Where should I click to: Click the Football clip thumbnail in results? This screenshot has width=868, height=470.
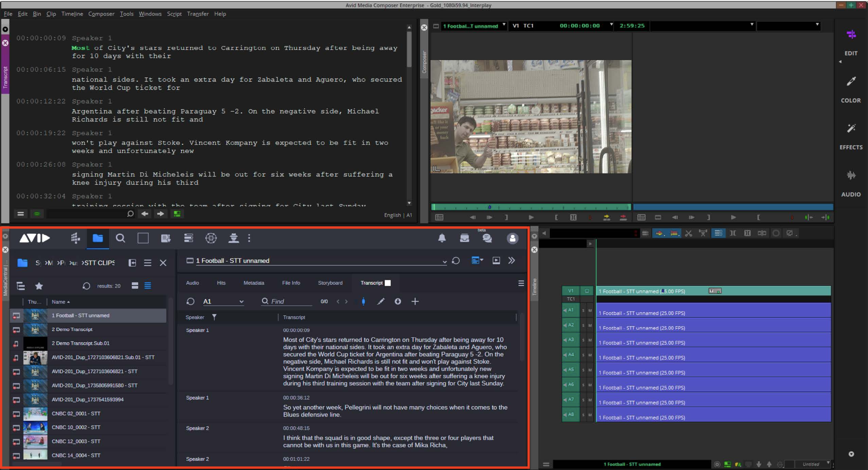point(35,315)
